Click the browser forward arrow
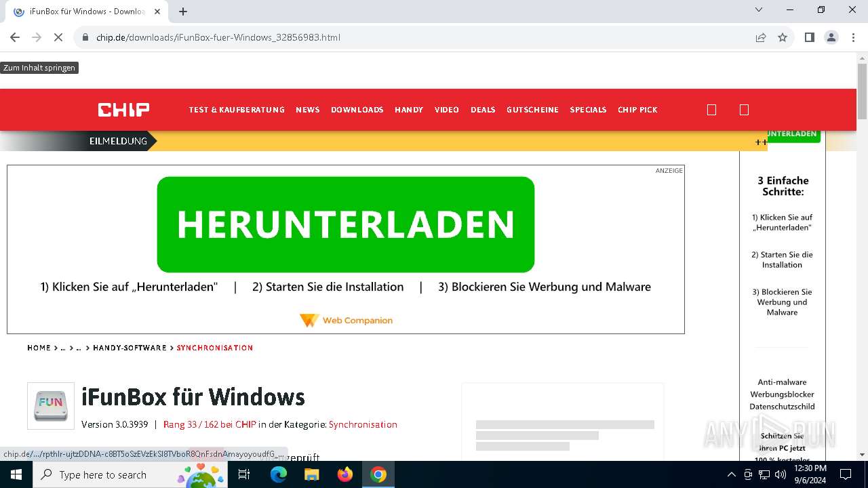This screenshot has width=868, height=488. (x=37, y=37)
